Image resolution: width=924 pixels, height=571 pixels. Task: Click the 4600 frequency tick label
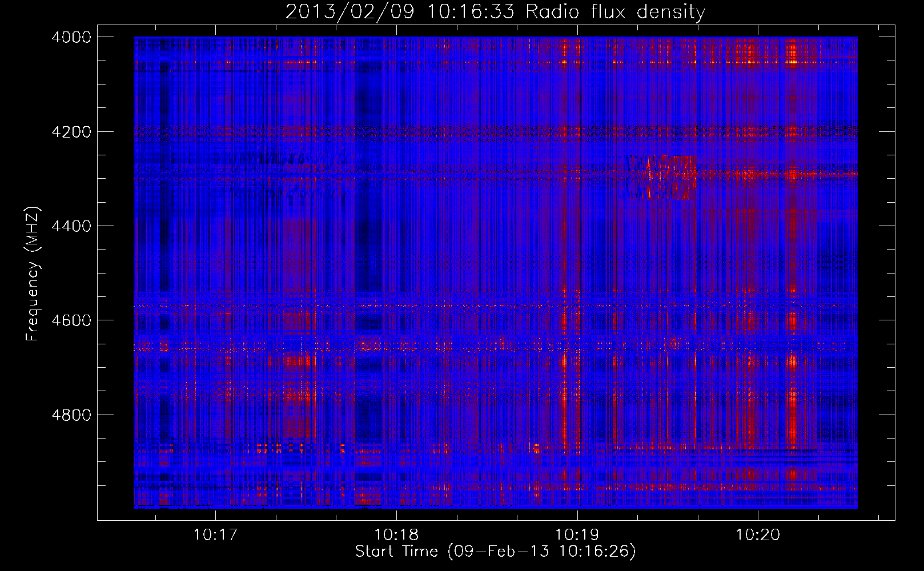click(x=71, y=320)
